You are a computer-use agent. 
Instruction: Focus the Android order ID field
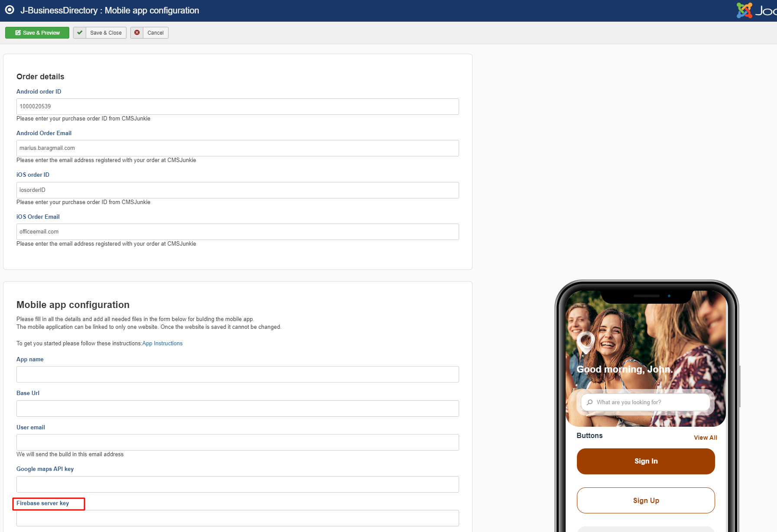click(237, 107)
